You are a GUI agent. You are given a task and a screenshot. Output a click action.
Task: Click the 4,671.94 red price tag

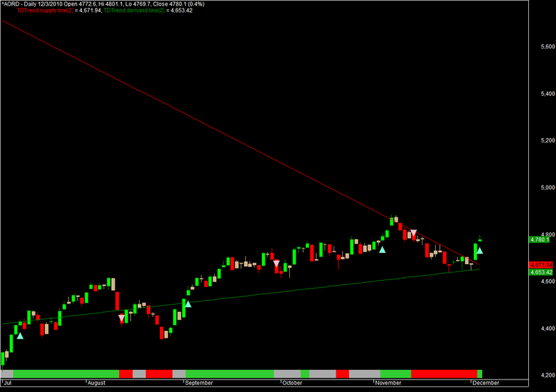[x=541, y=265]
